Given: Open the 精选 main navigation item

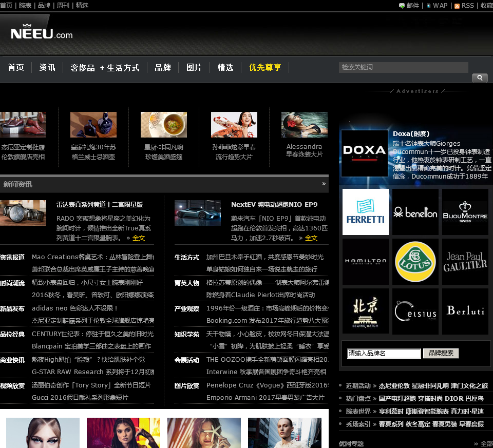Looking at the screenshot, I should [x=225, y=68].
